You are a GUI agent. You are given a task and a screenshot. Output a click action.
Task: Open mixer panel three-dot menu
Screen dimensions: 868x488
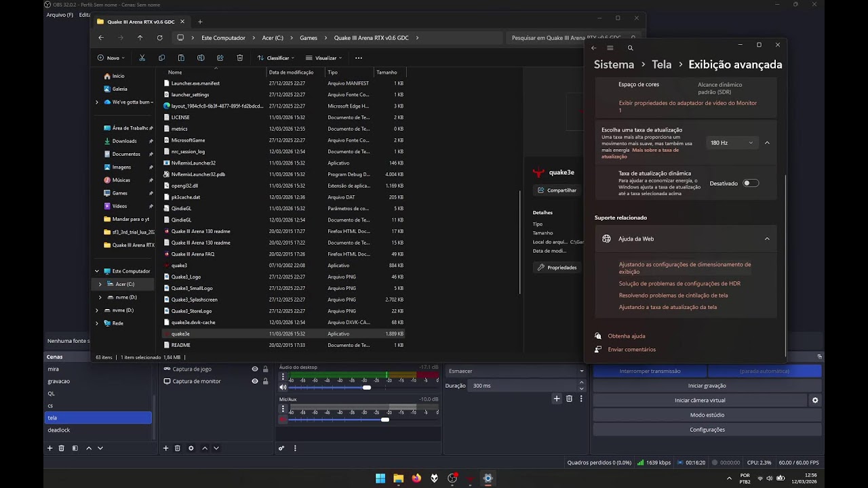[295, 448]
